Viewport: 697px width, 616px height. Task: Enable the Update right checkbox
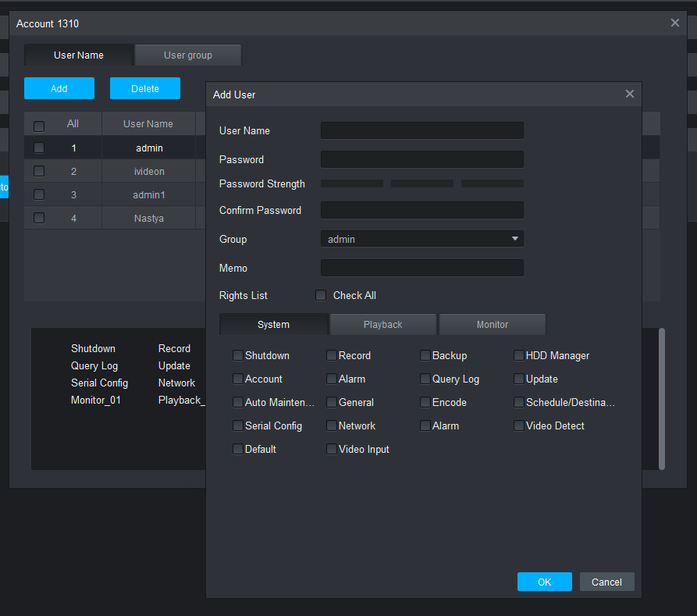pyautogui.click(x=519, y=379)
